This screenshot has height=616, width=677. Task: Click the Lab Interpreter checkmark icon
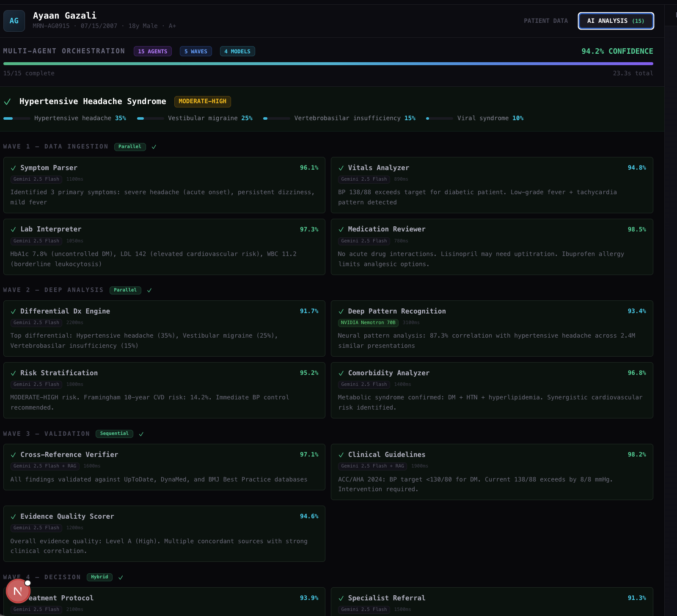[14, 229]
